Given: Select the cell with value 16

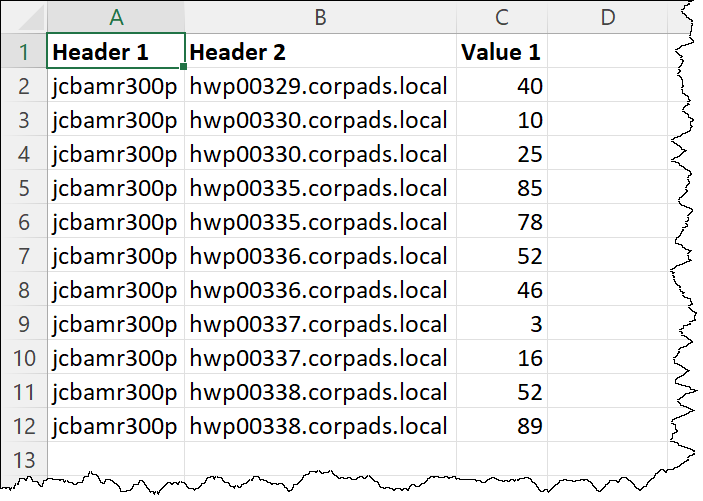Looking at the screenshot, I should click(x=502, y=357).
